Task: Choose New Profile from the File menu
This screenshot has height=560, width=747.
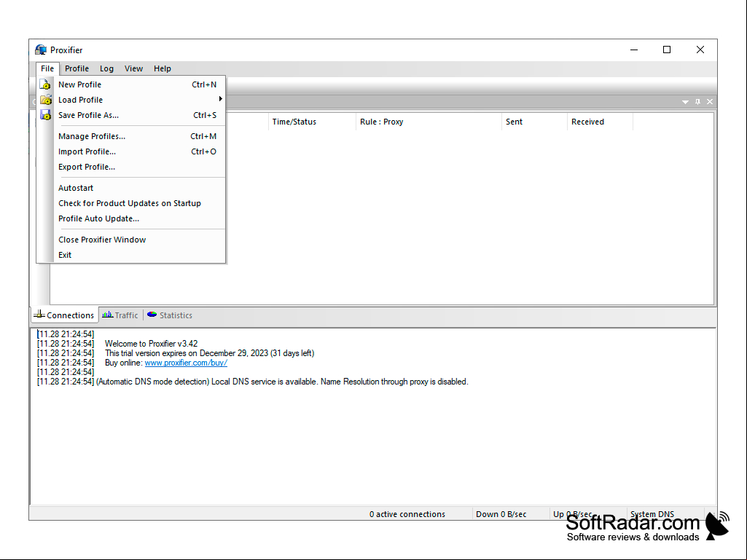Action: [x=131, y=84]
